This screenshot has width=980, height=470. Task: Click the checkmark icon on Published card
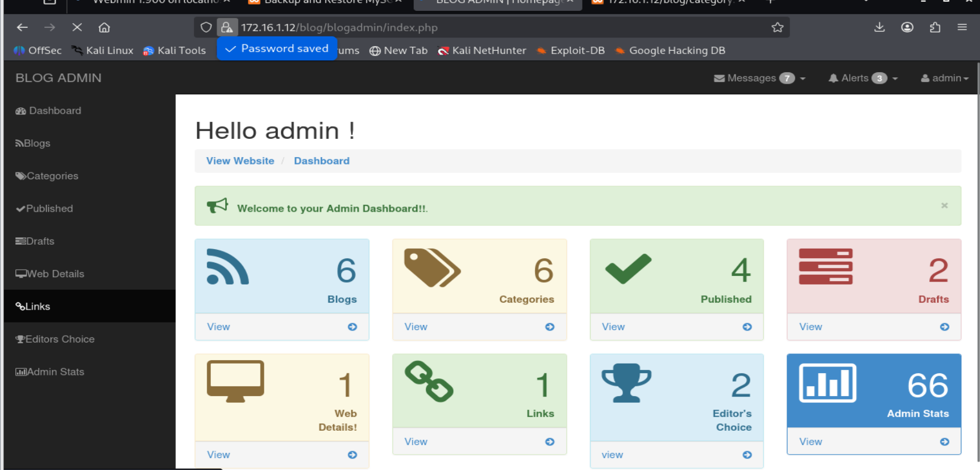pos(628,268)
